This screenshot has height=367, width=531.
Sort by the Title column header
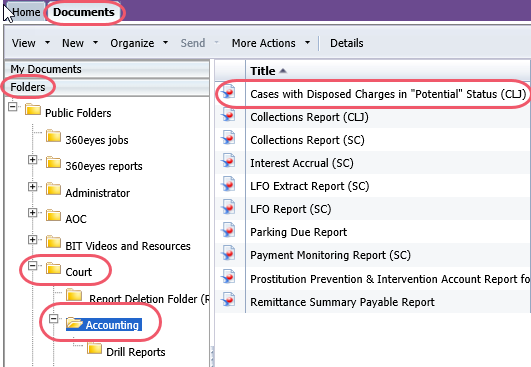pyautogui.click(x=388, y=71)
